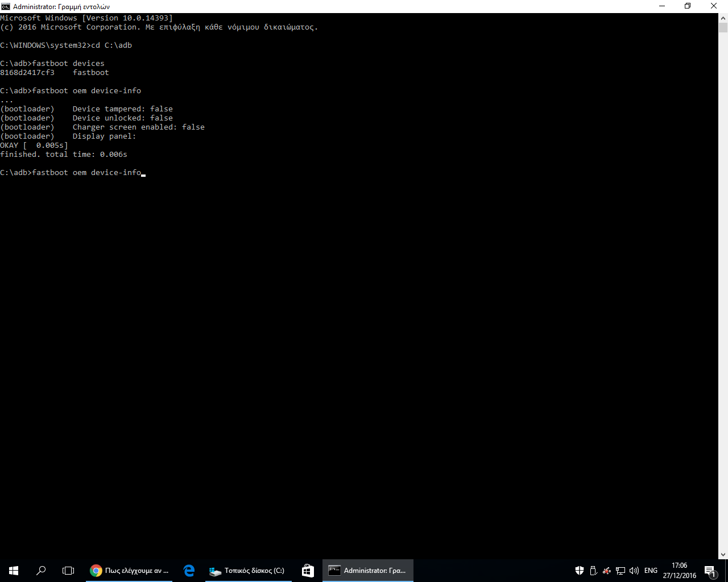Switch to the Chrome window in taskbar

[130, 570]
